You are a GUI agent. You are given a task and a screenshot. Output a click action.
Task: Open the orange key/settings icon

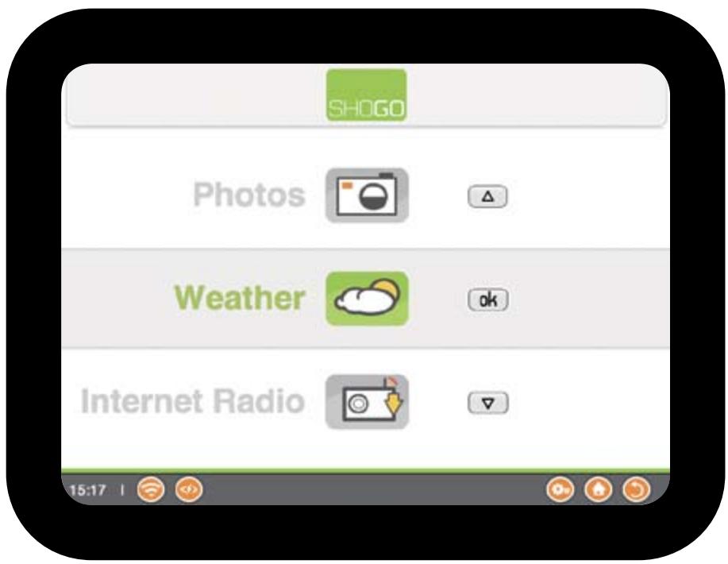560,489
